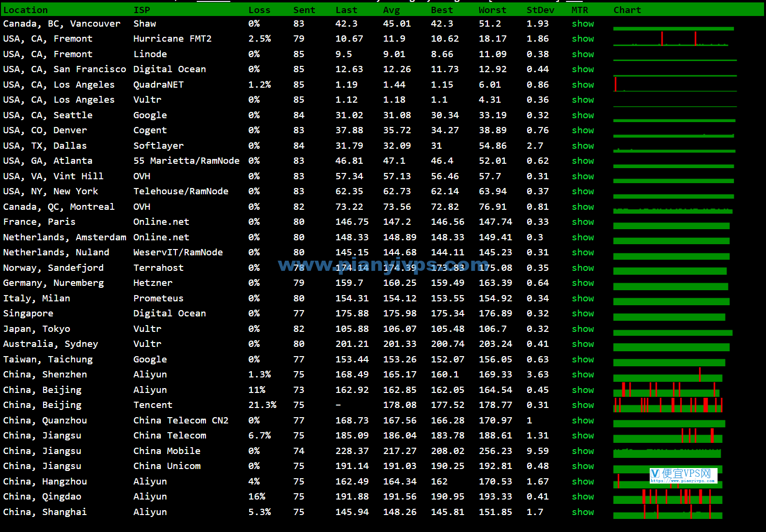Open show link for Cogent Denver

pos(583,130)
